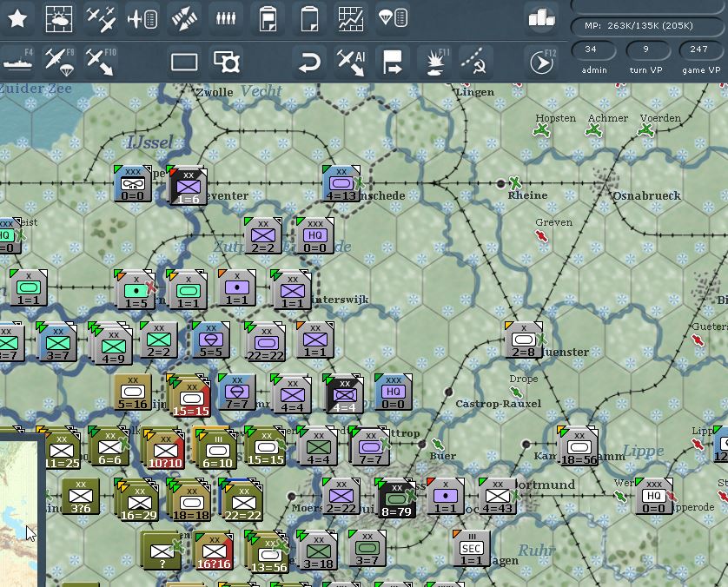Select the 4=9 teal infantry stack
Viewport: 728px width, 587px height.
[112, 345]
